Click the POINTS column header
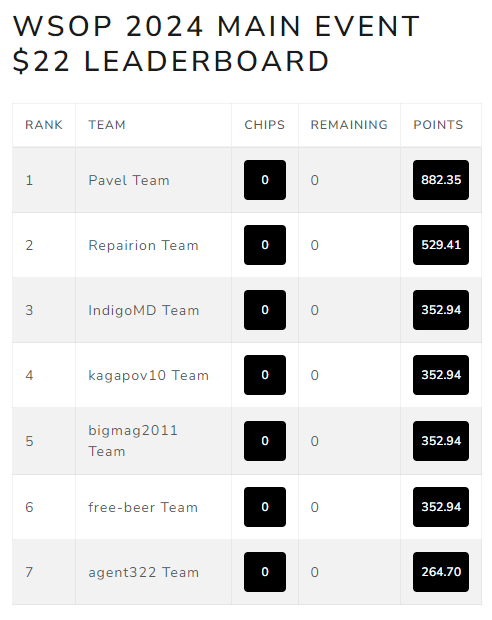This screenshot has width=492, height=620. pyautogui.click(x=438, y=125)
